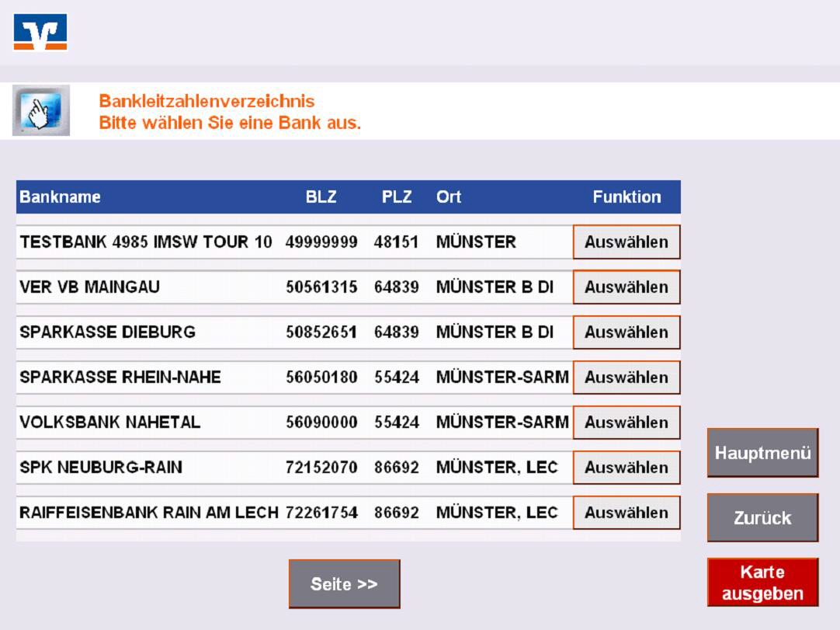840x630 pixels.
Task: Select SPARKASSE RHEIN-NAHE with Auswählen
Action: click(x=627, y=377)
